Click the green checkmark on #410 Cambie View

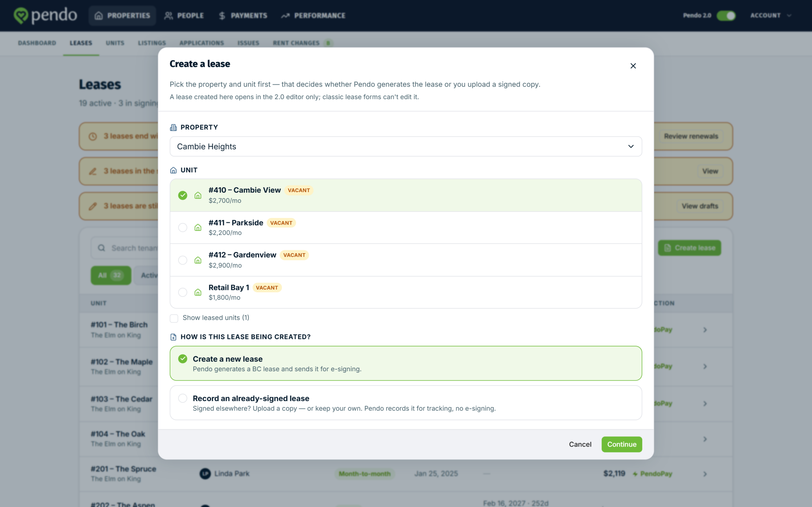coord(182,195)
